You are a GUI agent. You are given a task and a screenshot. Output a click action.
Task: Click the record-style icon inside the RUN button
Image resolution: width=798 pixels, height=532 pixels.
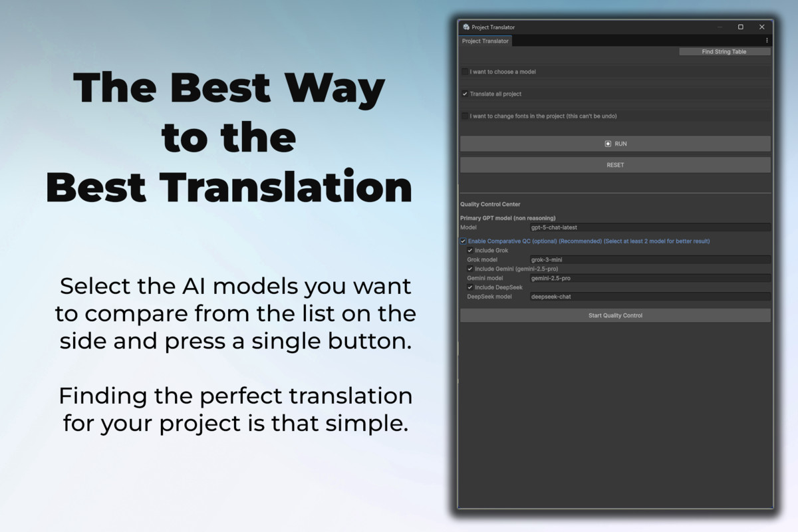point(606,144)
